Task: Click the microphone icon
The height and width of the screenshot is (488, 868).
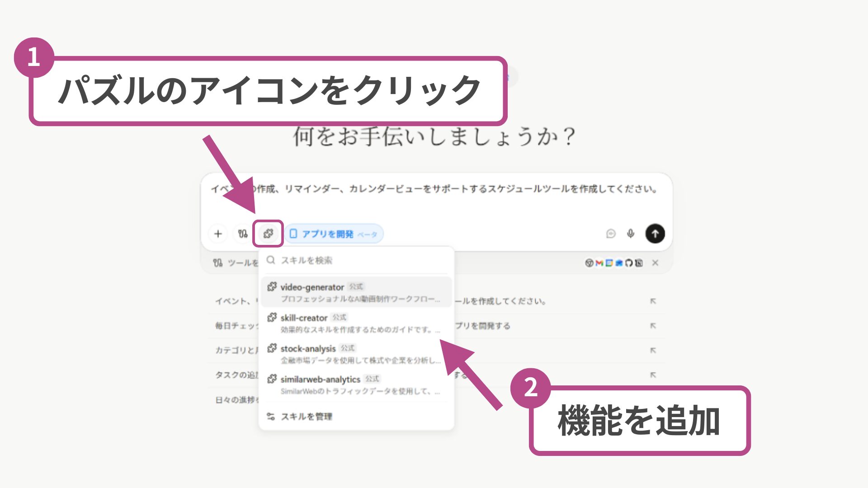Action: click(629, 233)
